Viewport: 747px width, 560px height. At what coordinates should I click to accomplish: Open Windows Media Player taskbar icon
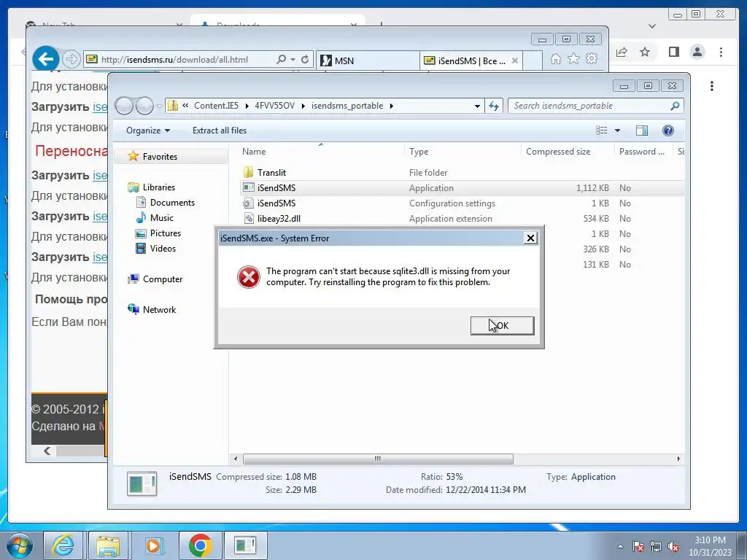(153, 545)
